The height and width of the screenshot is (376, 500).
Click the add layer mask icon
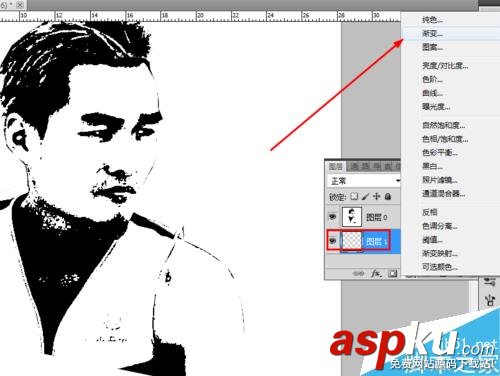(393, 274)
